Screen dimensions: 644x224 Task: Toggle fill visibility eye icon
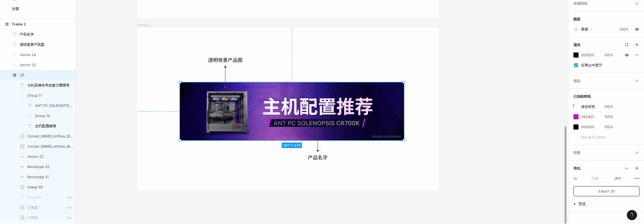(x=627, y=55)
